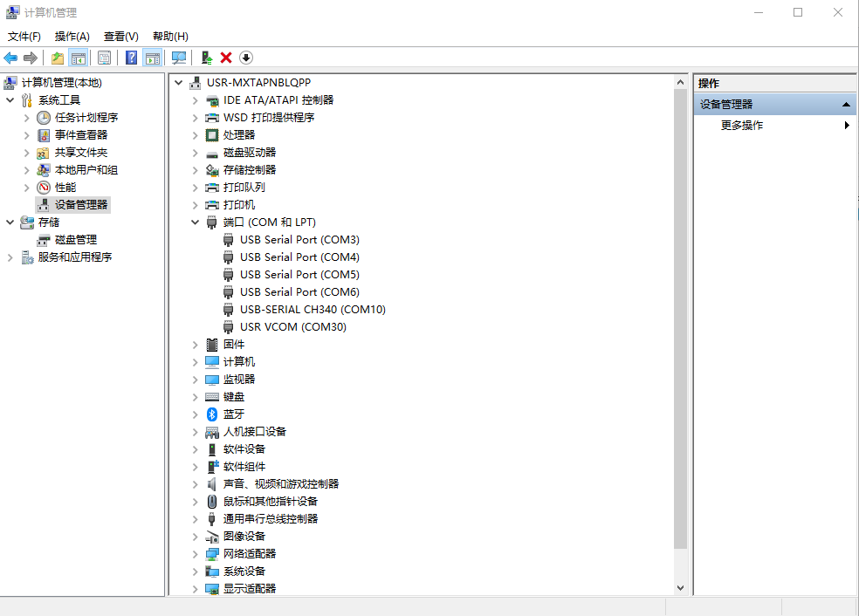This screenshot has height=616, width=859.
Task: Collapse the 端口 (COM 和 LPT) category
Action: click(195, 222)
